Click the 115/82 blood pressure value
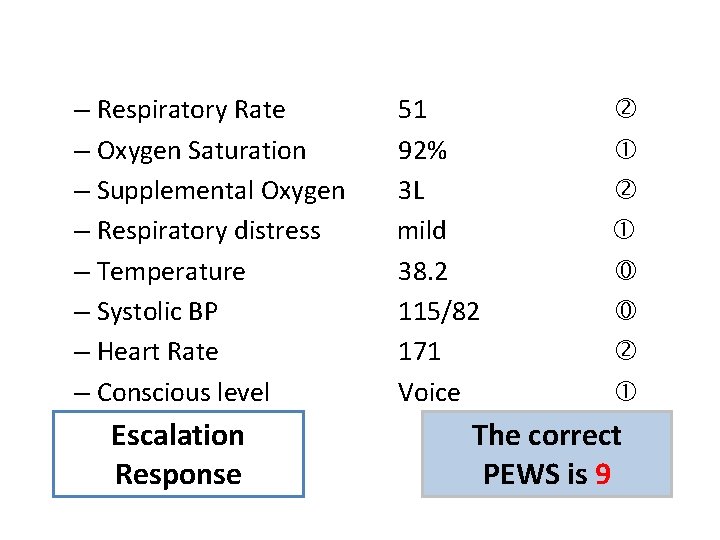This screenshot has height=540, width=720. (x=438, y=312)
